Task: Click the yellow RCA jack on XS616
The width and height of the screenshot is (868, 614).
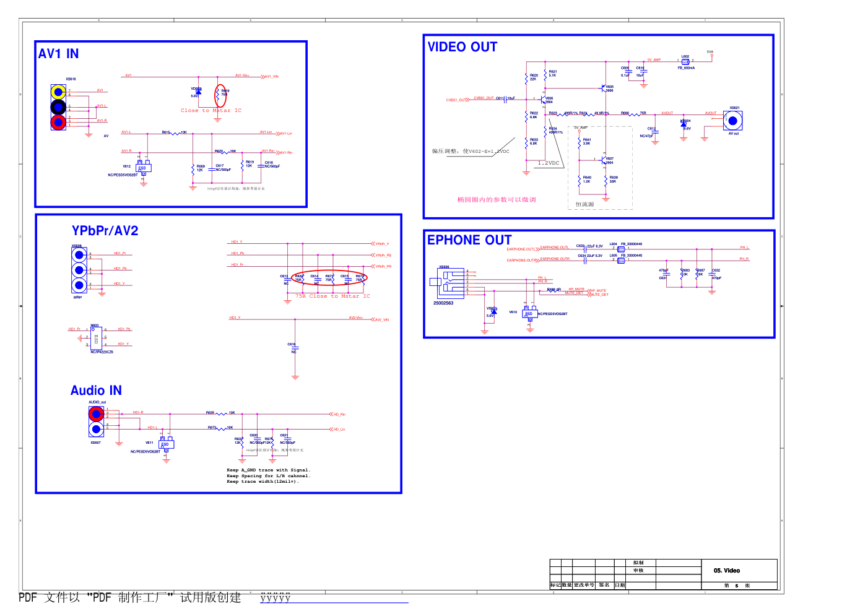Action: pyautogui.click(x=58, y=92)
